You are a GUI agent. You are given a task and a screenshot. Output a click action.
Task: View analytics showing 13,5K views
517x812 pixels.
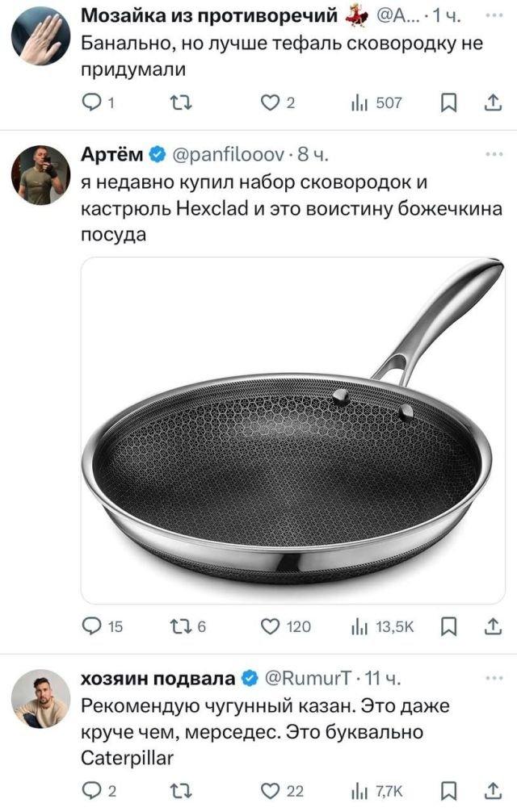[x=382, y=627]
